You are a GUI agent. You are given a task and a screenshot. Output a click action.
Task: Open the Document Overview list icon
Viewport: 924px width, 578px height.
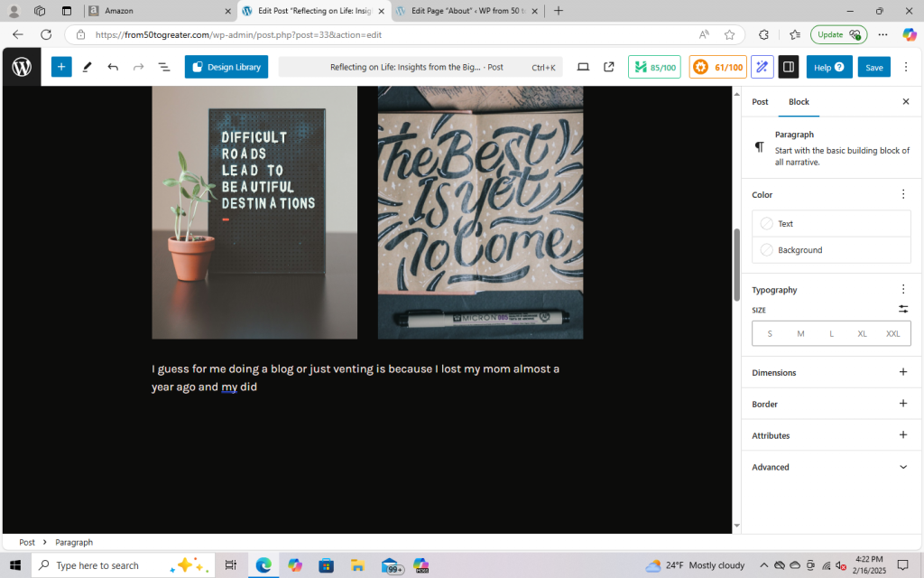164,67
